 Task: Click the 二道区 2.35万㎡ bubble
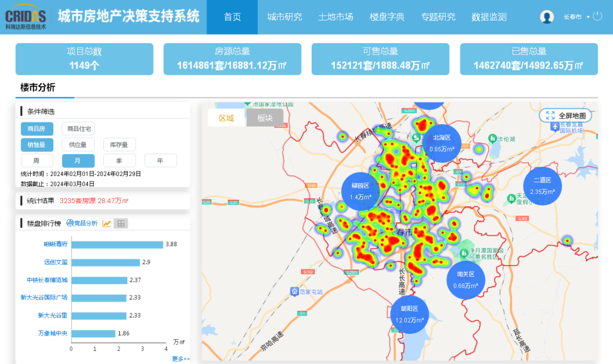(x=542, y=186)
